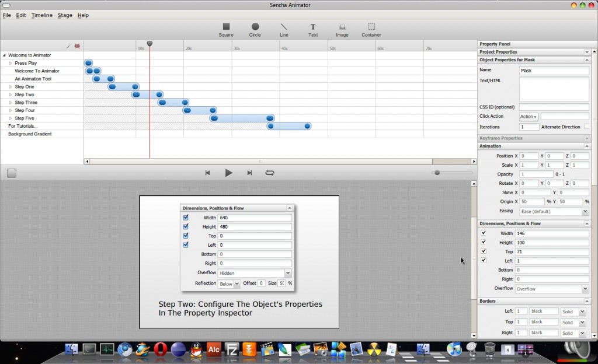Viewport: 598px width, 364px height.
Task: Select the Background Gradient layer
Action: pyautogui.click(x=30, y=134)
